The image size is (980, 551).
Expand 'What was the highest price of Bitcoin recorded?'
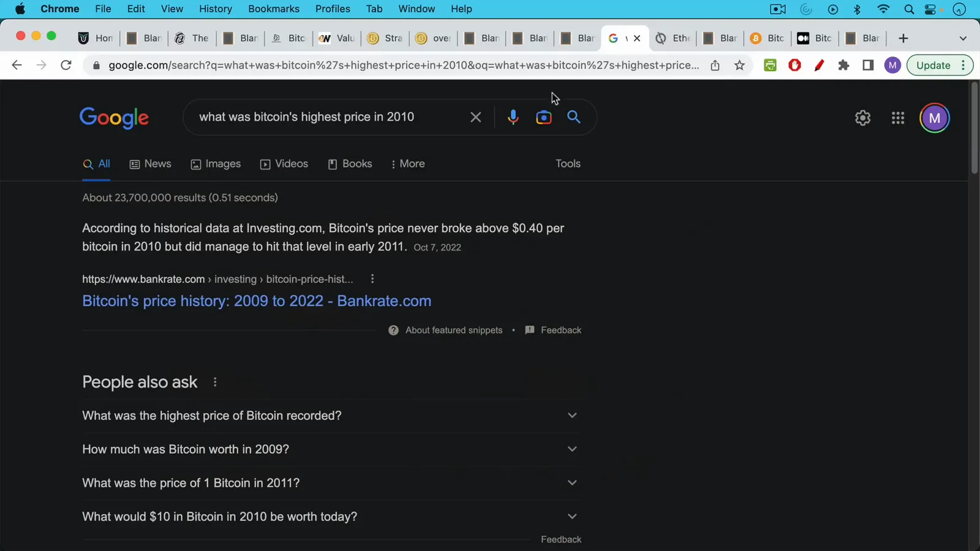point(331,416)
